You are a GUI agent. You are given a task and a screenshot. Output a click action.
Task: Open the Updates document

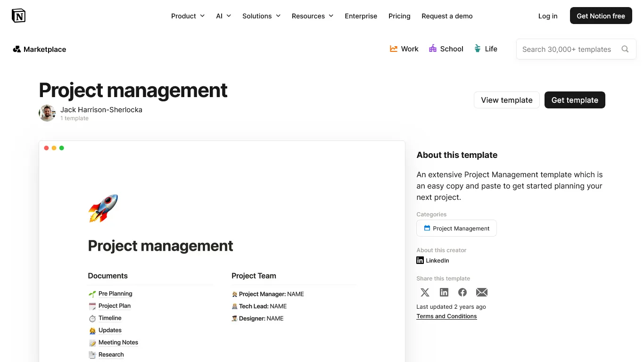(x=110, y=330)
